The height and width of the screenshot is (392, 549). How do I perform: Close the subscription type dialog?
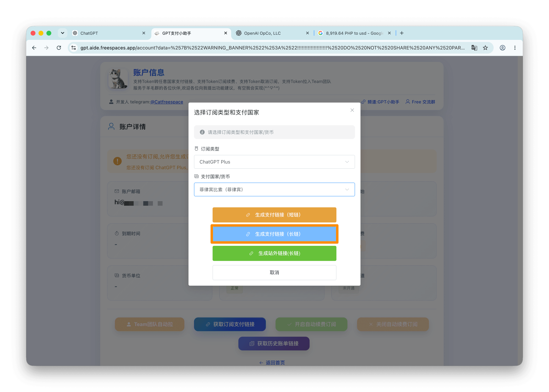pyautogui.click(x=352, y=110)
